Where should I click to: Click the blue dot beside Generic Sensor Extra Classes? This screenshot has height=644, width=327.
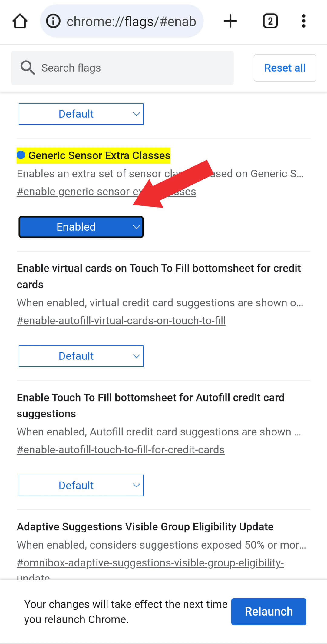pyautogui.click(x=21, y=155)
